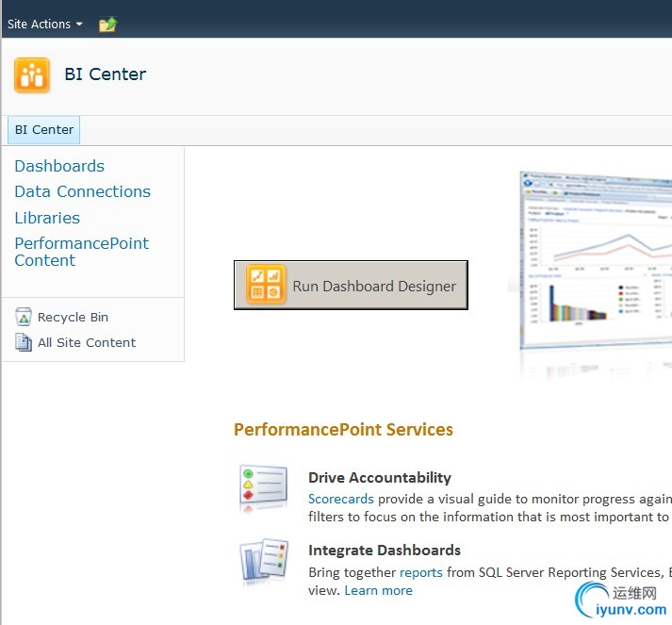
Task: Click the orange Dashboard Designer grid icon
Action: 265,285
